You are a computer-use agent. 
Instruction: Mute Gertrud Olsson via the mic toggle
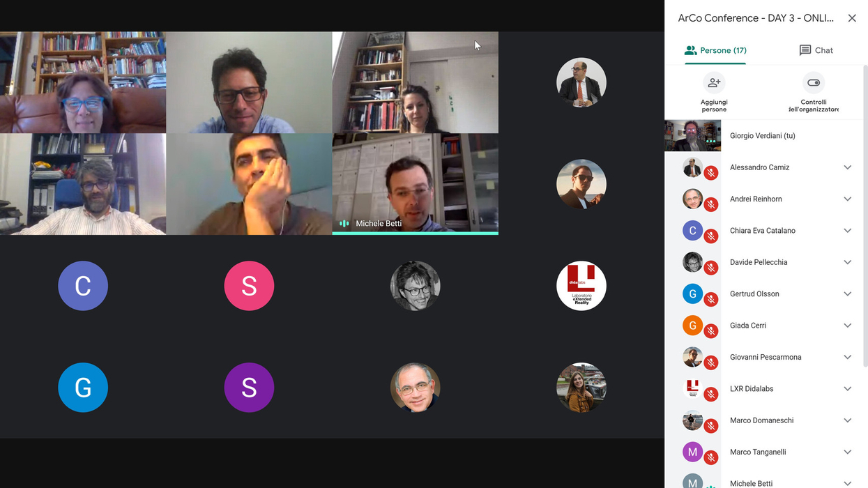[x=711, y=299]
